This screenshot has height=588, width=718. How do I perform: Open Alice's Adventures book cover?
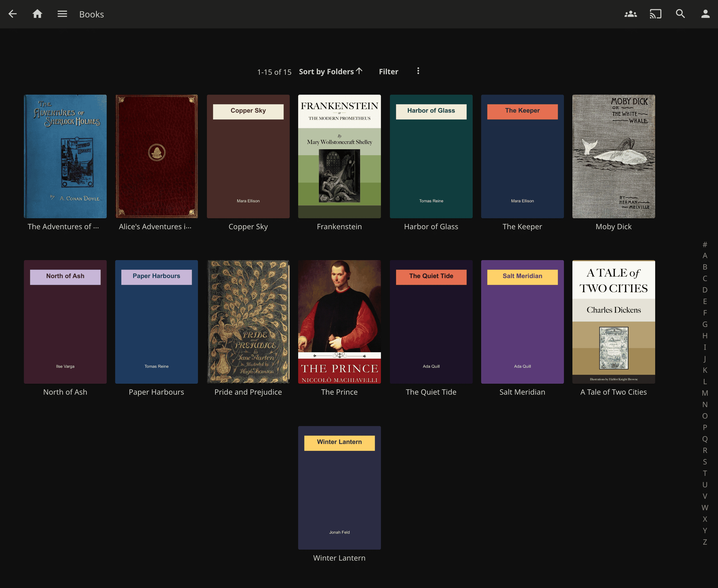[156, 156]
